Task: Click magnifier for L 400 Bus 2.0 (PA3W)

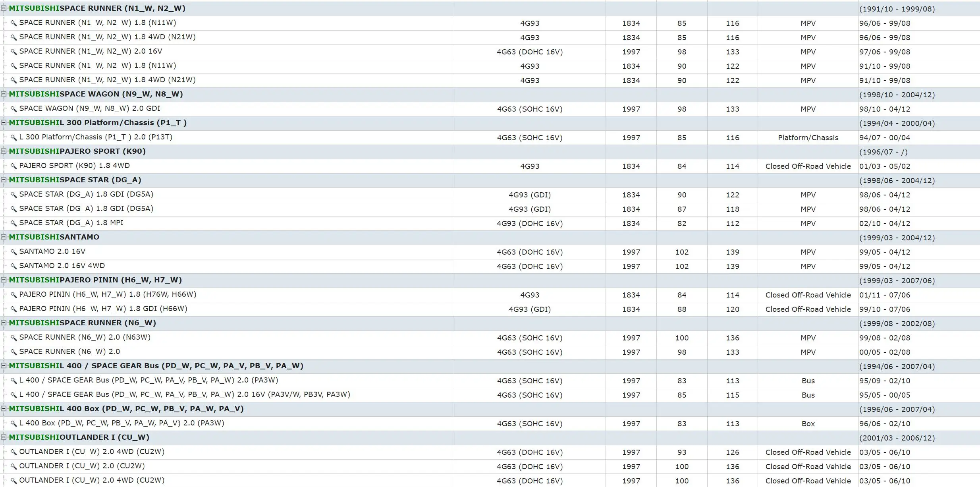Action: click(x=14, y=381)
